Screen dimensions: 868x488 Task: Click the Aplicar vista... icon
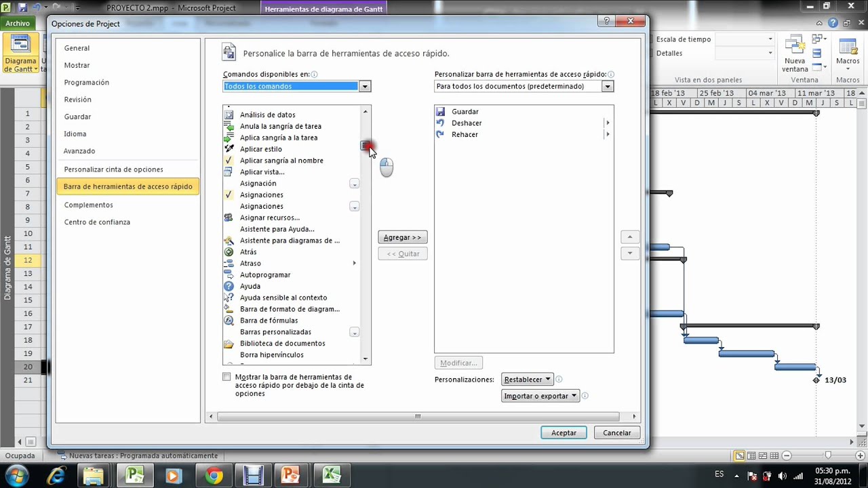point(229,172)
